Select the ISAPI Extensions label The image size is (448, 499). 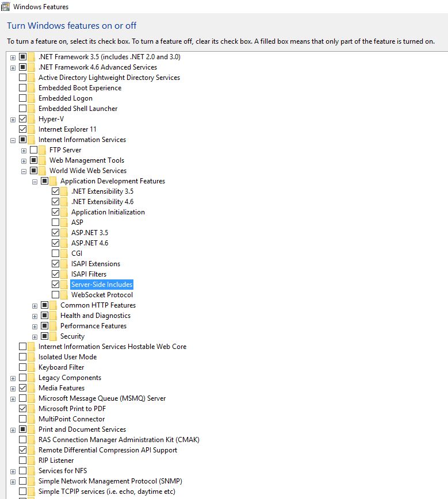pos(95,264)
